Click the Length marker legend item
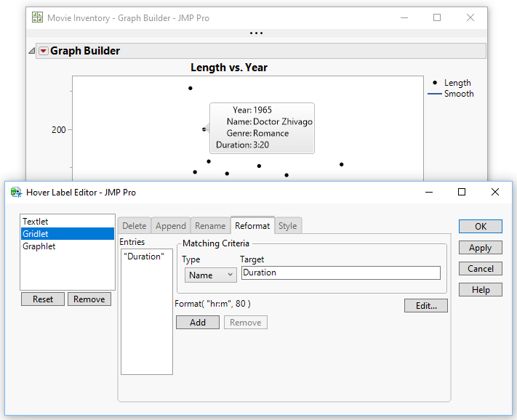Screen dimensions: 517x420 click(x=451, y=83)
